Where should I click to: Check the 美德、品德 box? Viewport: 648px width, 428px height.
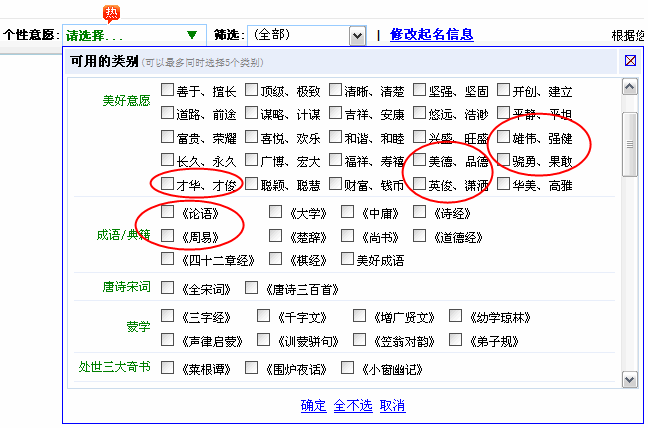point(420,160)
